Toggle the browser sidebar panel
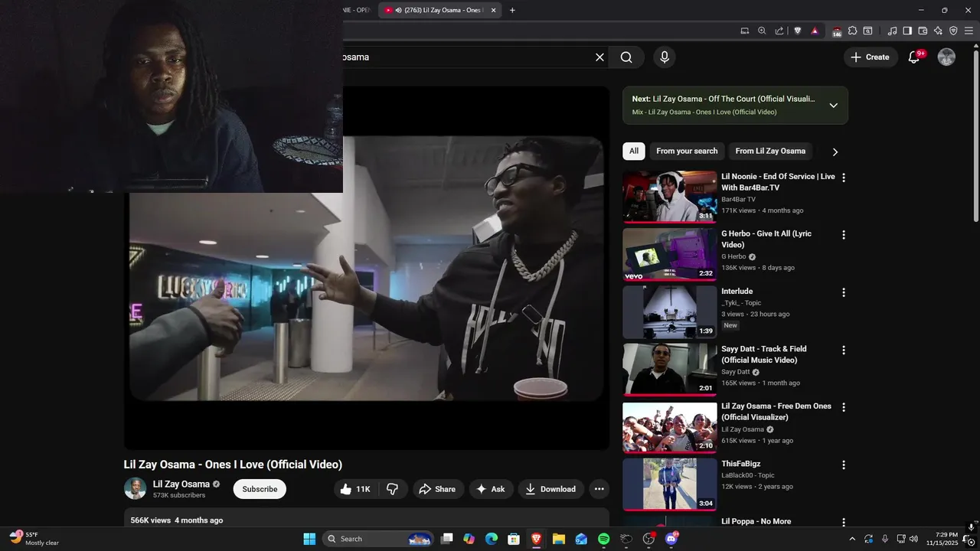This screenshot has height=551, width=980. (x=907, y=31)
